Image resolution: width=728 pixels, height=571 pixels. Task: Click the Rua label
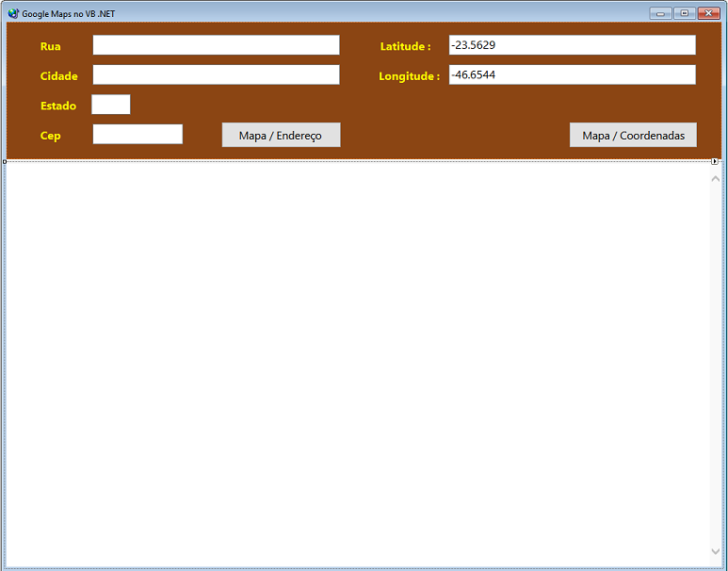51,46
